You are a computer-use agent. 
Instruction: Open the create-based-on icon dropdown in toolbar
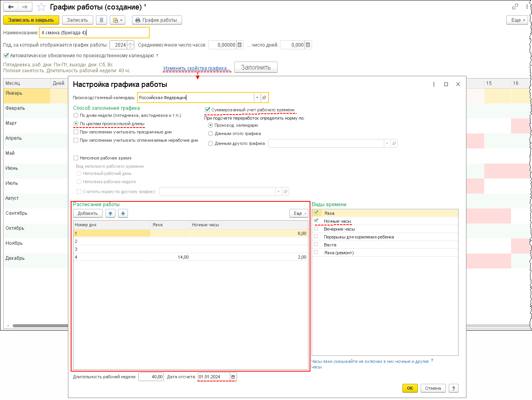click(x=117, y=20)
